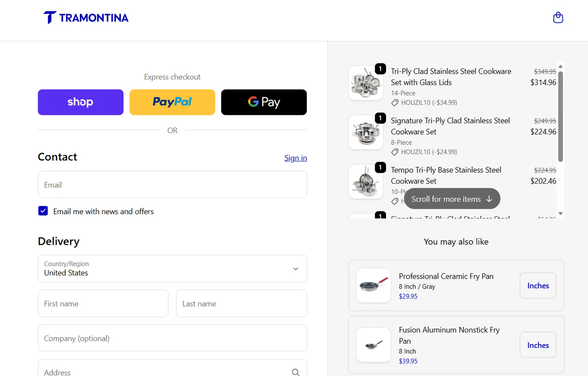This screenshot has width=588, height=376.
Task: Click the $39.95 price
Action: click(408, 361)
